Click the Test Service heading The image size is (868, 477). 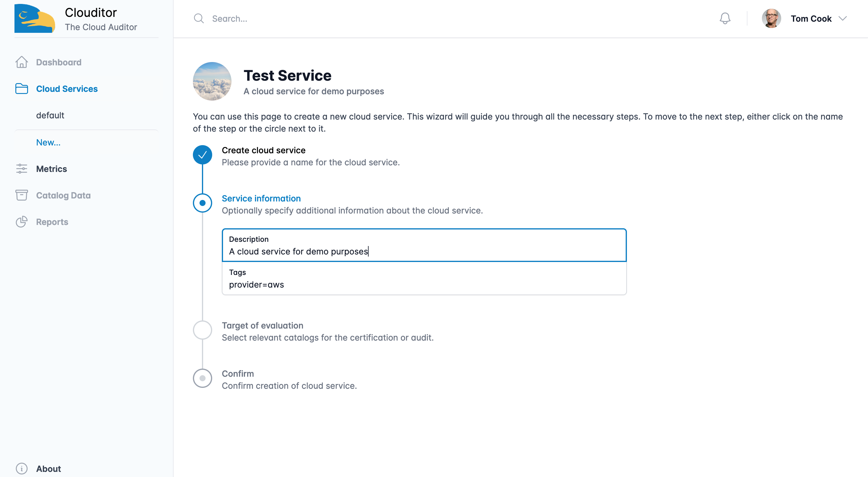[x=288, y=75]
